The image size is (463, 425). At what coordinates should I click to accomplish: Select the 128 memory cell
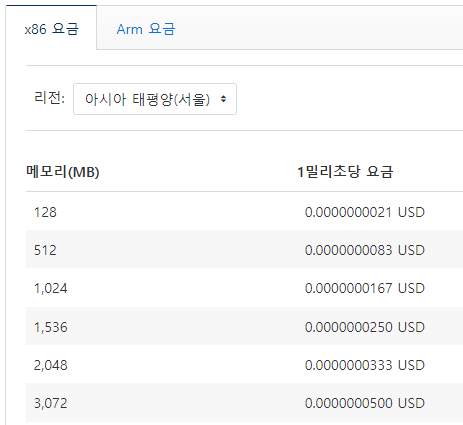click(x=45, y=212)
